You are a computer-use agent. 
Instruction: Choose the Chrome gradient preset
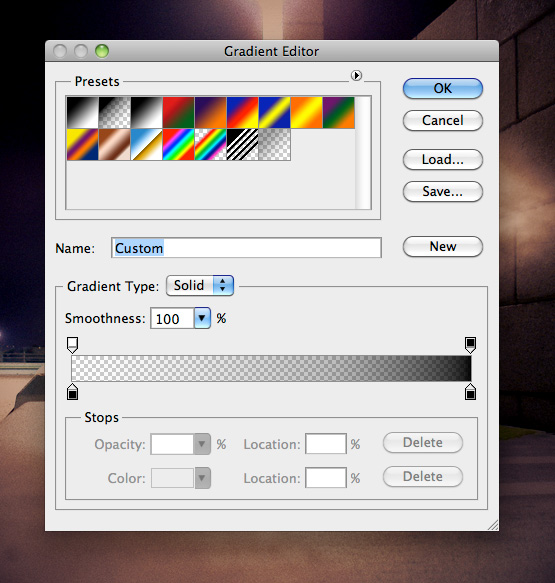(146, 145)
